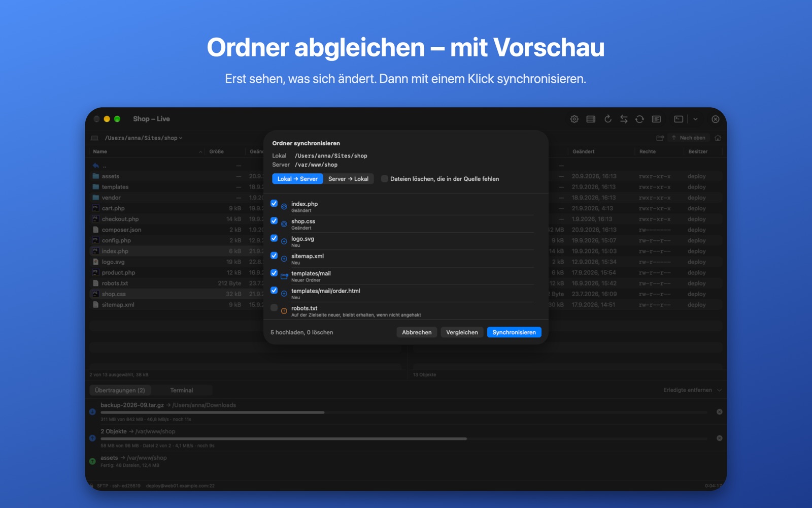This screenshot has height=508, width=812.
Task: Uncheck templates/mail/order.html in the sync list
Action: [274, 290]
